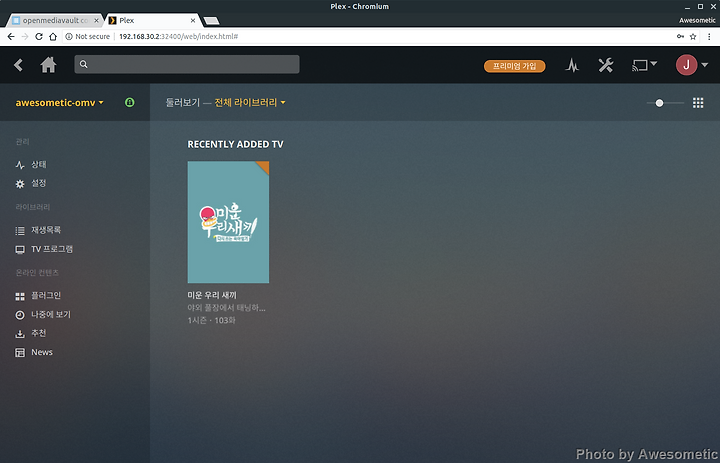Click the News newspaper icon
The width and height of the screenshot is (720, 463).
pos(20,353)
